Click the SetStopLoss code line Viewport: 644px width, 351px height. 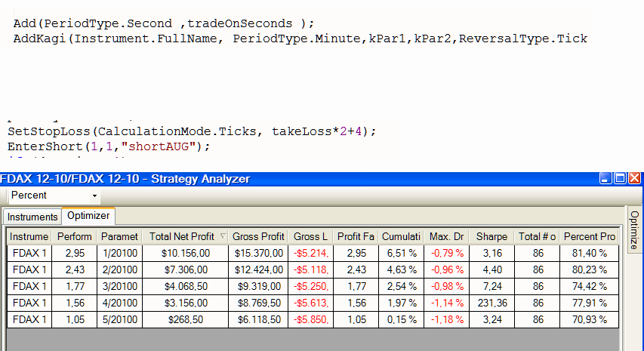(x=192, y=131)
